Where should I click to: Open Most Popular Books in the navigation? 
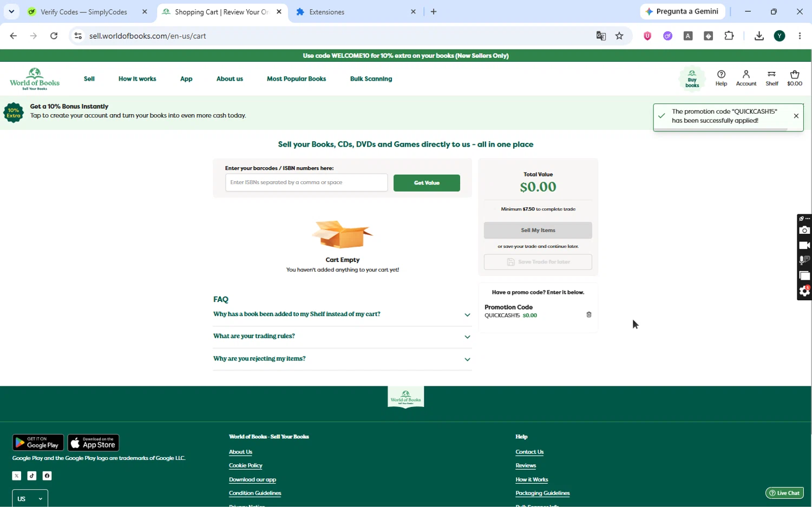point(296,79)
